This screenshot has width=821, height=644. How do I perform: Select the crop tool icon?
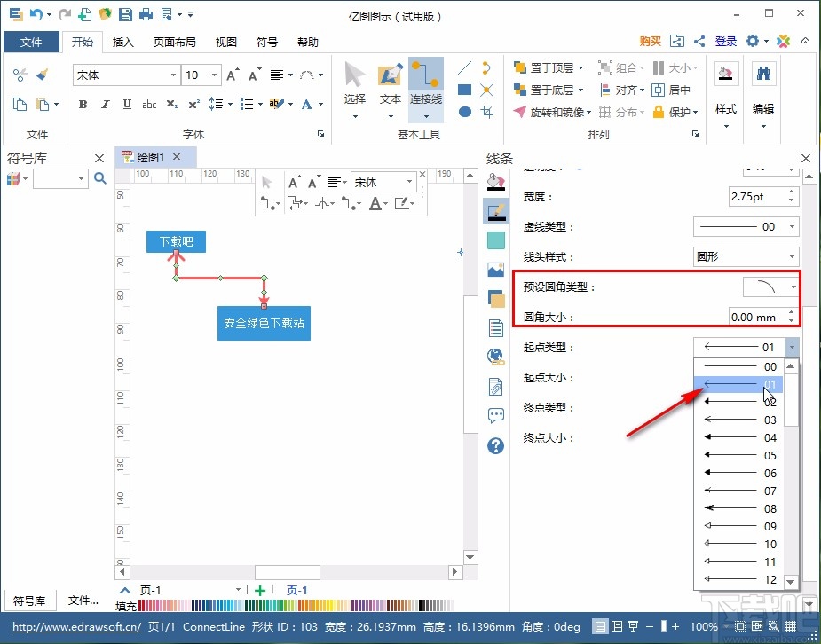487,112
